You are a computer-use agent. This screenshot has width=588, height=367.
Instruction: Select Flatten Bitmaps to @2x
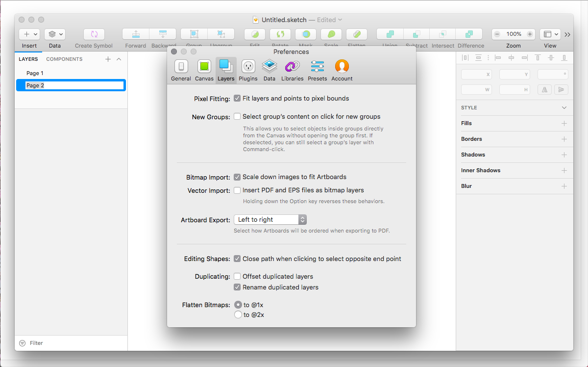coord(238,315)
